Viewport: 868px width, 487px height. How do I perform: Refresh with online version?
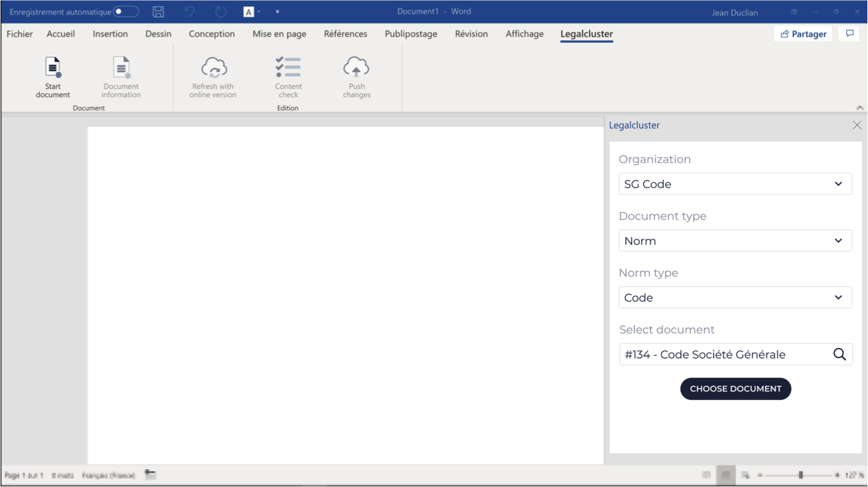point(213,78)
